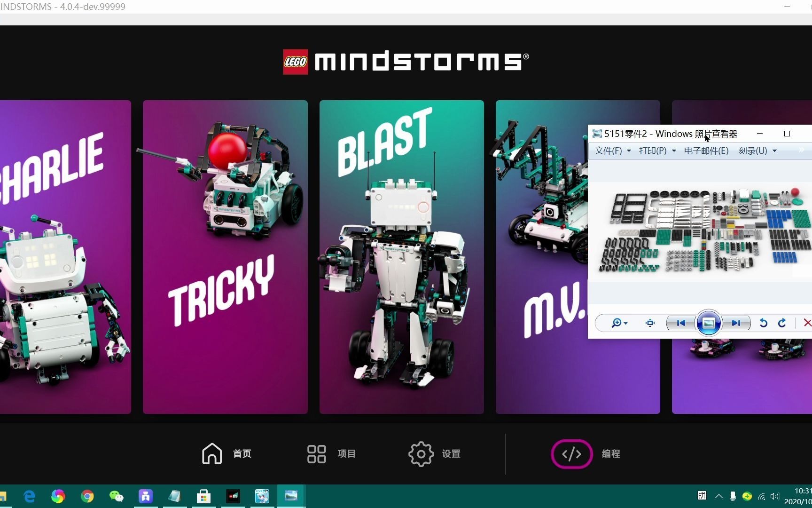Go to next photo in Photo Viewer
Image resolution: width=812 pixels, height=508 pixels.
(x=736, y=323)
